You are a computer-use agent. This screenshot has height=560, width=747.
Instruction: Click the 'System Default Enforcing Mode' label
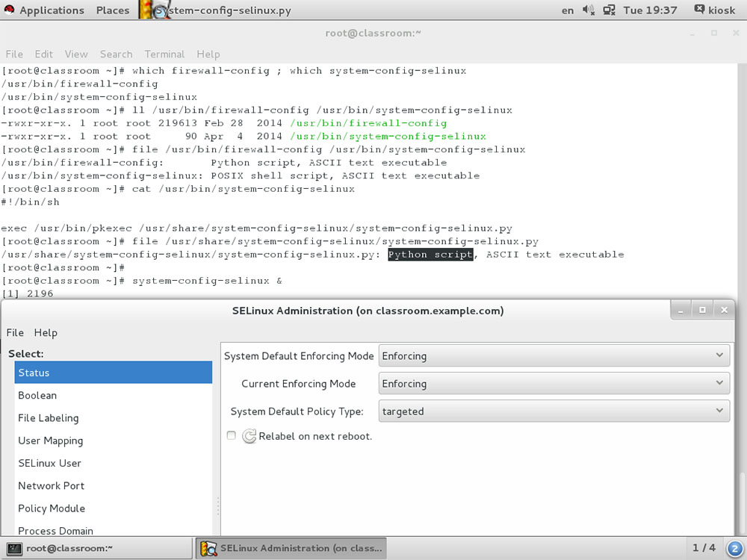coord(299,356)
